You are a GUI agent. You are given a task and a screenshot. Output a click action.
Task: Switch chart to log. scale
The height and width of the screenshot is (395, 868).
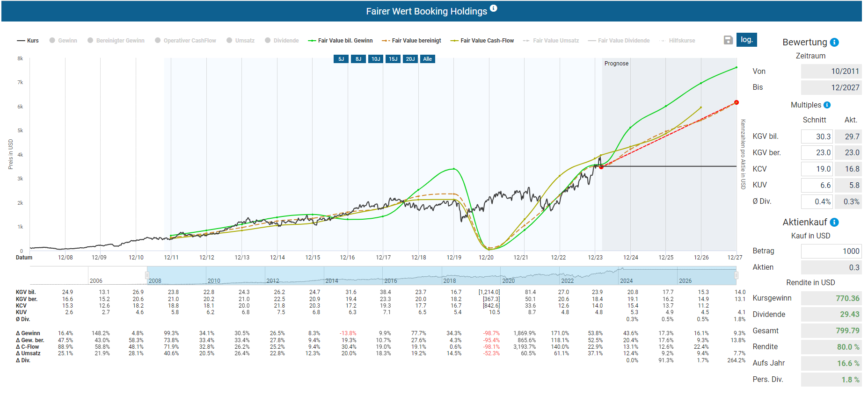(x=746, y=40)
